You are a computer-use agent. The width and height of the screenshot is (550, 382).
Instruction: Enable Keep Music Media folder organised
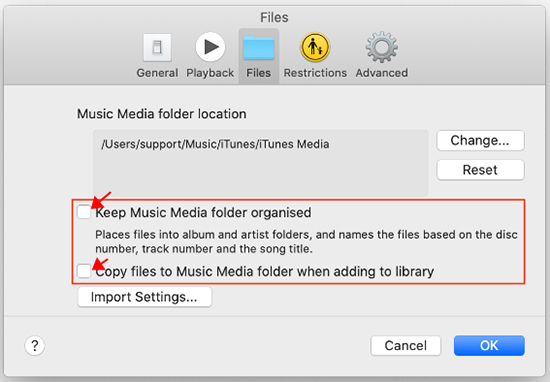click(84, 212)
